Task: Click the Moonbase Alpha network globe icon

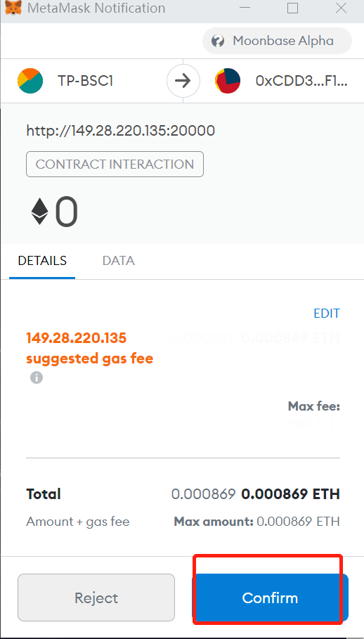Action: [x=218, y=41]
